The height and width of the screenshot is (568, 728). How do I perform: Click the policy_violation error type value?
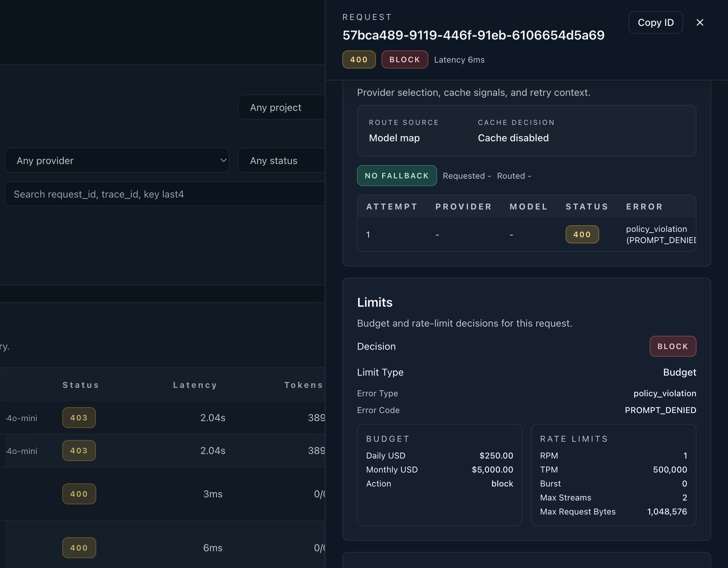(664, 393)
